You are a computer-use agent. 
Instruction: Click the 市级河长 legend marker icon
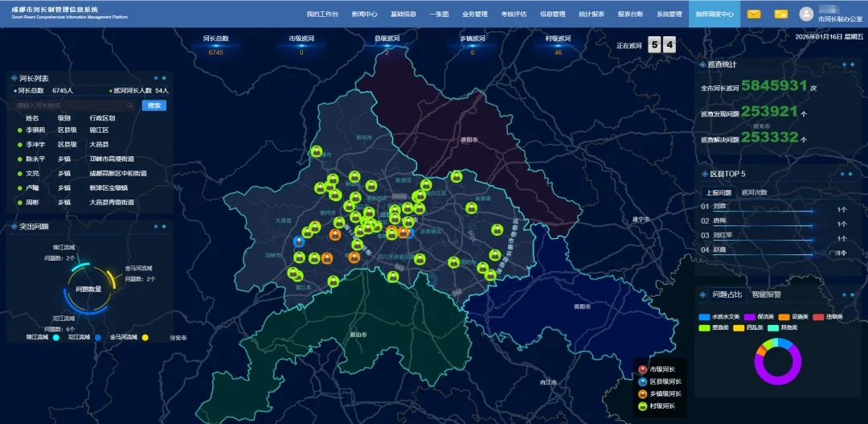pos(642,369)
